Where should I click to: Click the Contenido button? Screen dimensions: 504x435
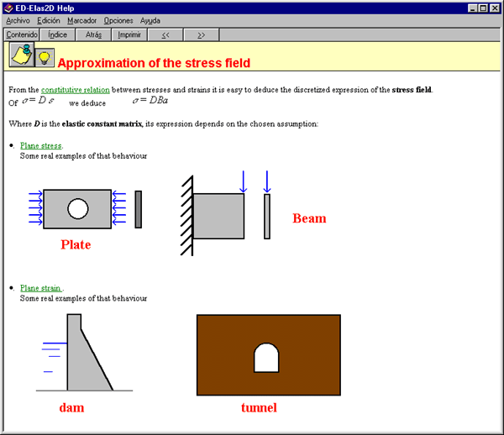click(22, 34)
